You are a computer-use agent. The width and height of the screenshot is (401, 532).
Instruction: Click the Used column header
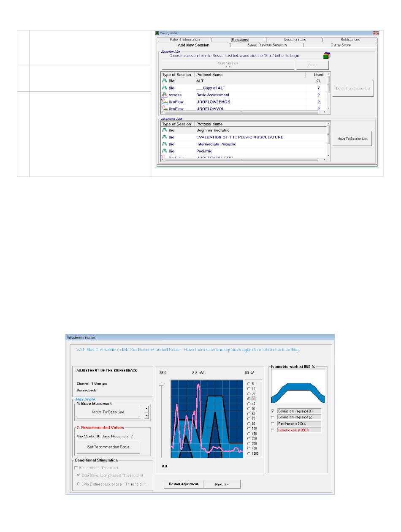pos(316,75)
